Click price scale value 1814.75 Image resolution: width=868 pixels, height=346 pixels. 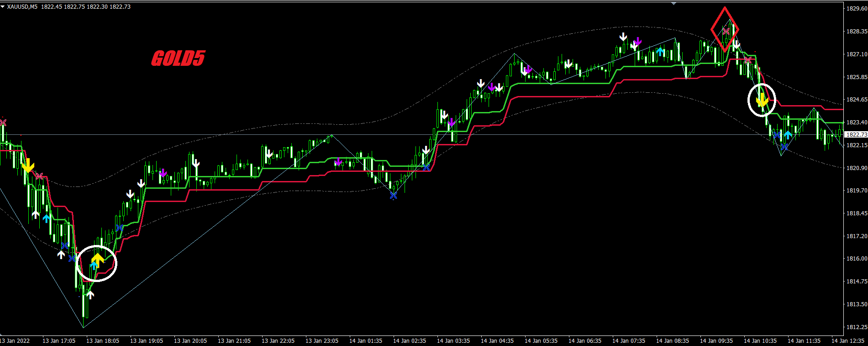[x=857, y=282]
